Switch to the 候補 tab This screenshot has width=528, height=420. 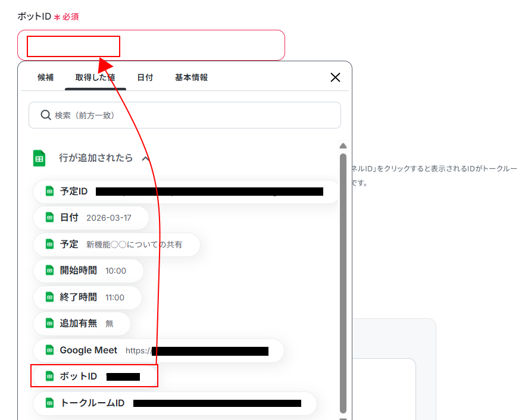45,77
